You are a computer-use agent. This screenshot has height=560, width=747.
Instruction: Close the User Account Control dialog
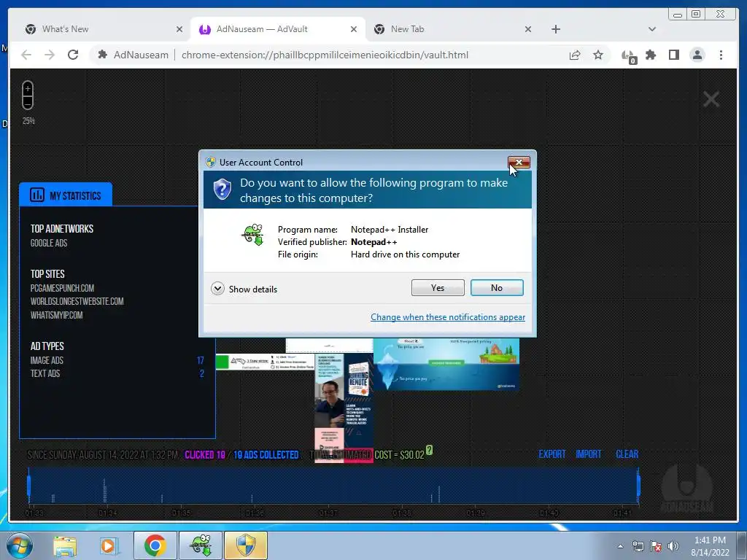[519, 163]
